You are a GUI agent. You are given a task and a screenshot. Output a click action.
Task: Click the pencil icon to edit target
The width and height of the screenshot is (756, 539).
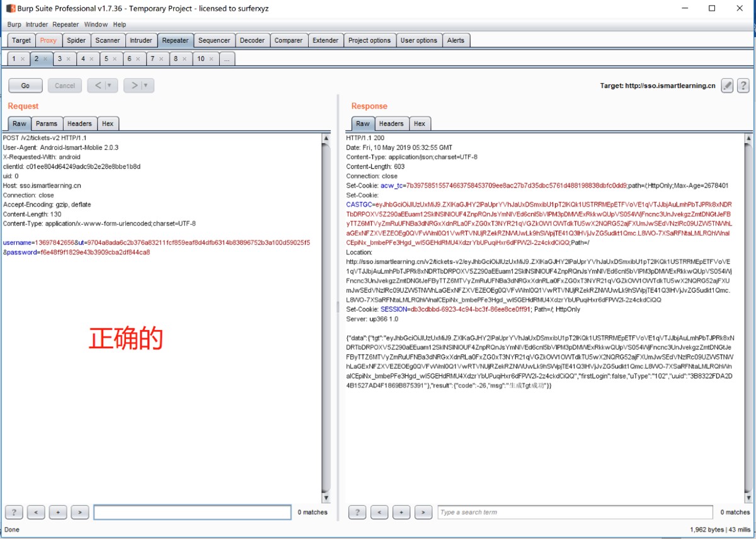727,86
